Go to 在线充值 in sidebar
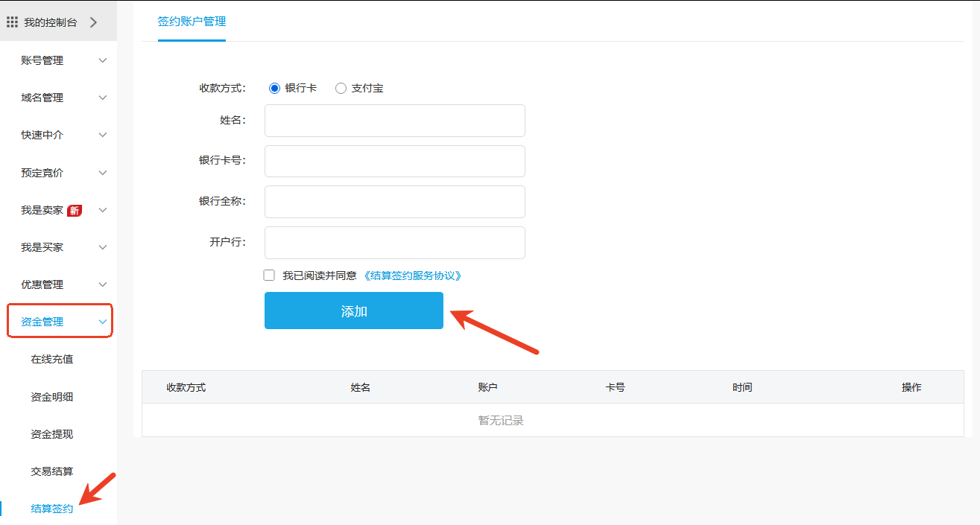Image resolution: width=980 pixels, height=525 pixels. point(52,359)
